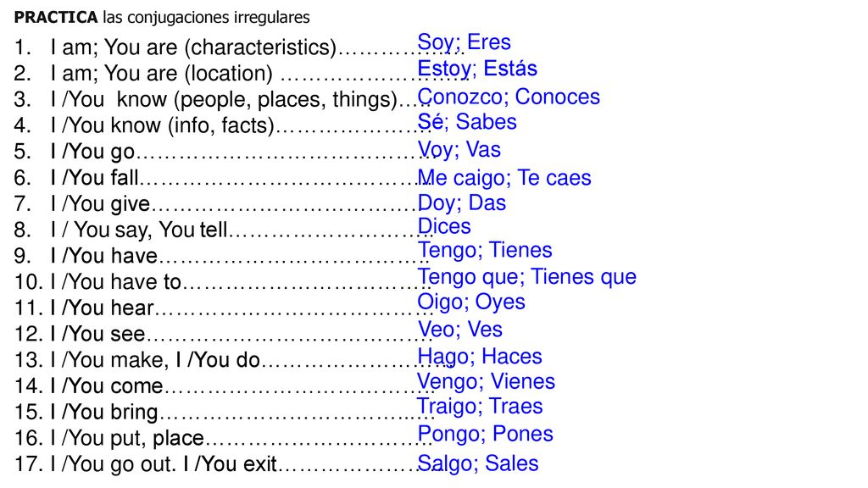This screenshot has width=868, height=488.
Task: Select 'Tengo que; Tienes que' answer
Action: click(527, 277)
